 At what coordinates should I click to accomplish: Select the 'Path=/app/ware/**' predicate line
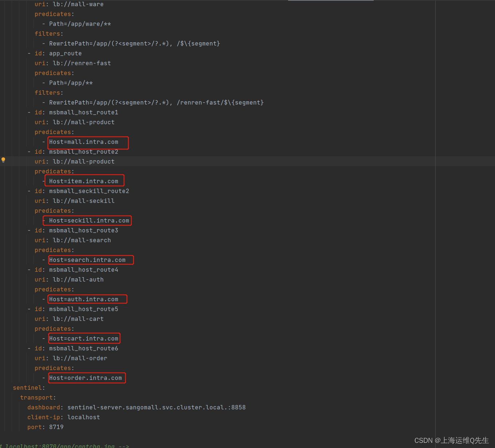click(x=80, y=24)
